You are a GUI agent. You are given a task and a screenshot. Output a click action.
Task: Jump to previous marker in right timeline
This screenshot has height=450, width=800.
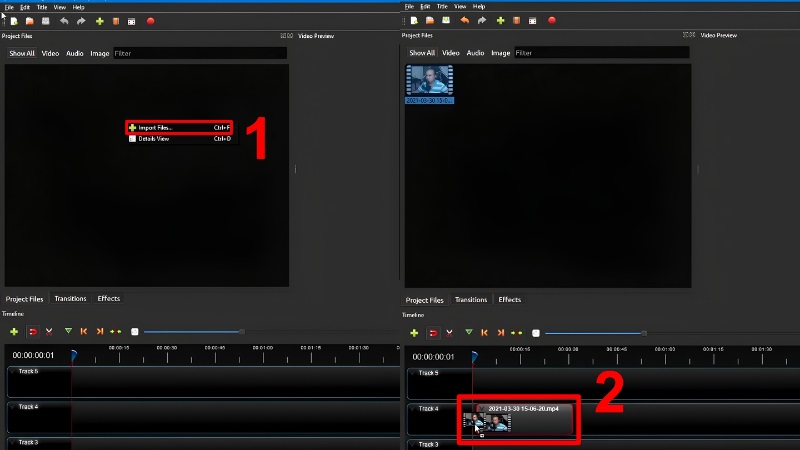(x=485, y=333)
